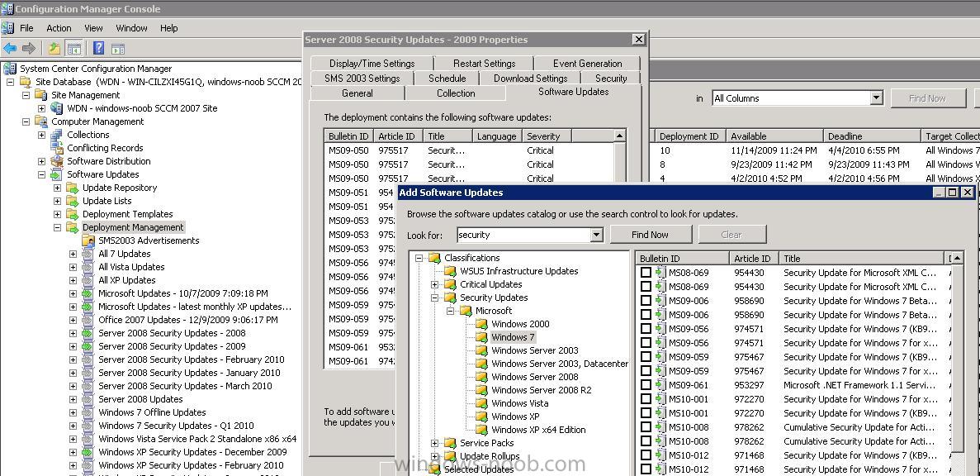The width and height of the screenshot is (980, 476).
Task: Open the Action menu
Action: (x=59, y=28)
